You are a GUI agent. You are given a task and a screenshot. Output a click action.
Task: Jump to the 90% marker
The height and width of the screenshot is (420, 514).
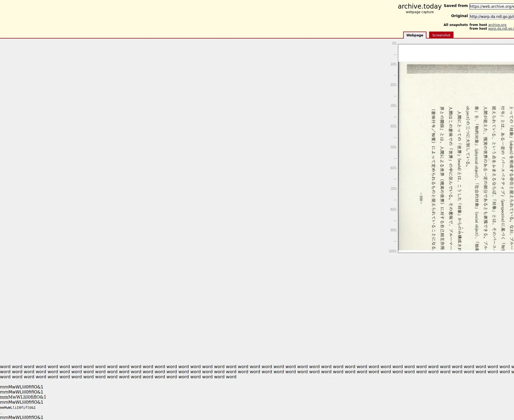(x=393, y=230)
